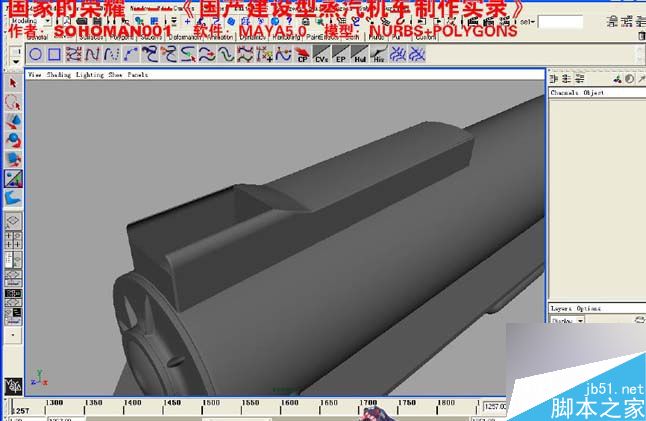Select the Lasso tool in toolbox
The image size is (646, 421).
pyautogui.click(x=13, y=102)
